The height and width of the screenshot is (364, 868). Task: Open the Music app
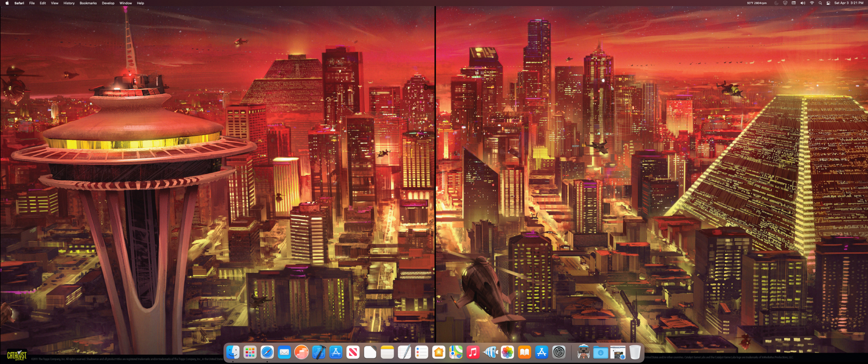(x=473, y=352)
